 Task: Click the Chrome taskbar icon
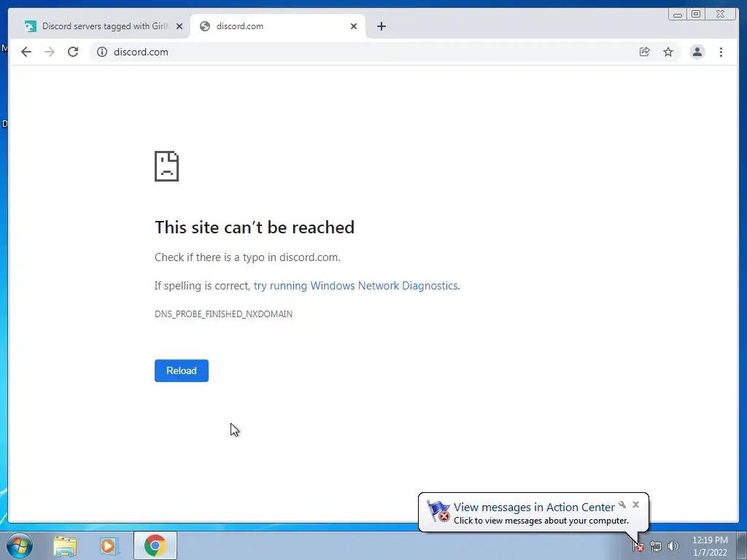tap(155, 545)
